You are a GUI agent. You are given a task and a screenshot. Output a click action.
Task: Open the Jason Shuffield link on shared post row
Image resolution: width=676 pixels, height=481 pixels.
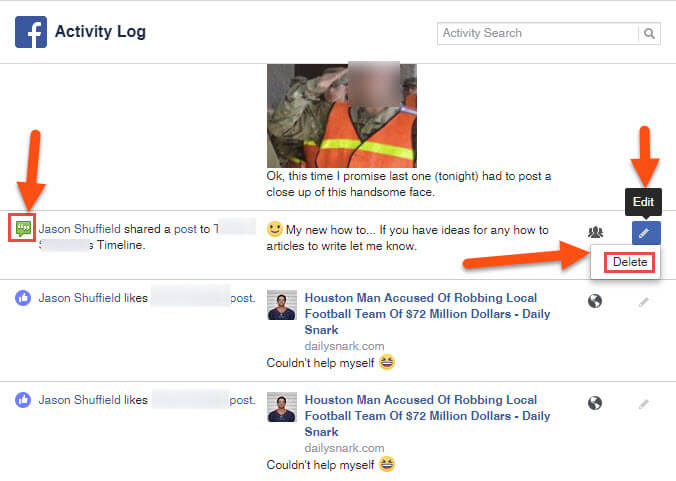click(x=79, y=228)
